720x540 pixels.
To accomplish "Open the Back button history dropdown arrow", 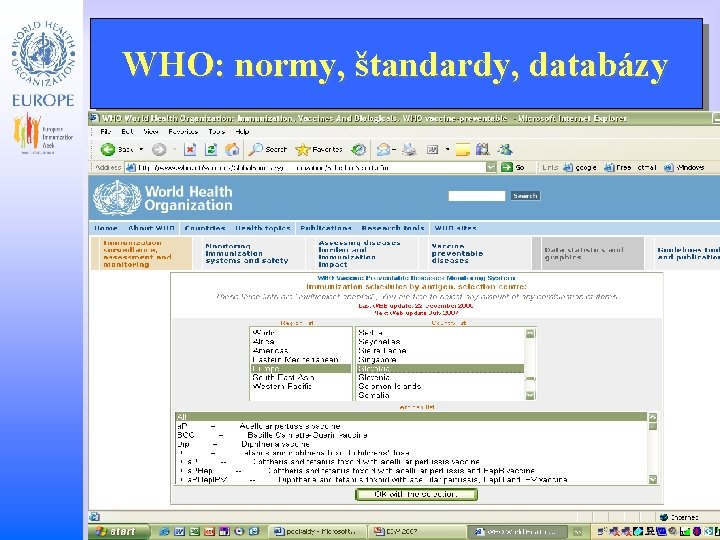I will click(x=141, y=149).
